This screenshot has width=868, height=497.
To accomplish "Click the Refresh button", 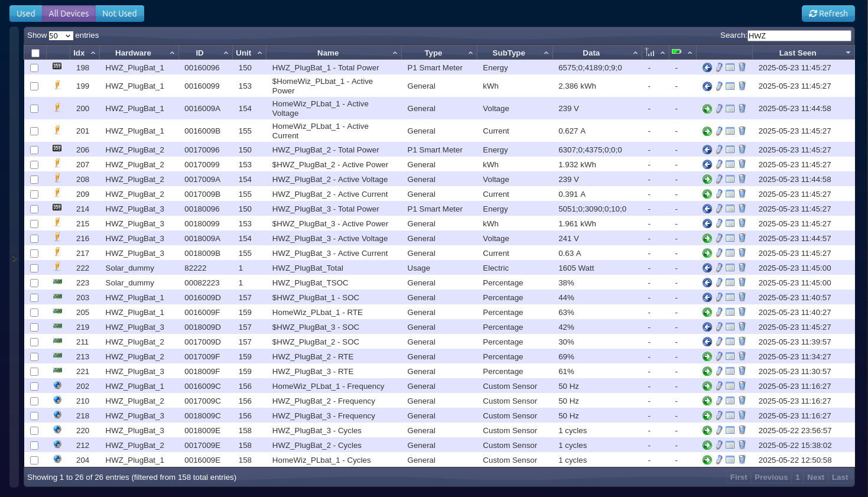I will pos(828,14).
